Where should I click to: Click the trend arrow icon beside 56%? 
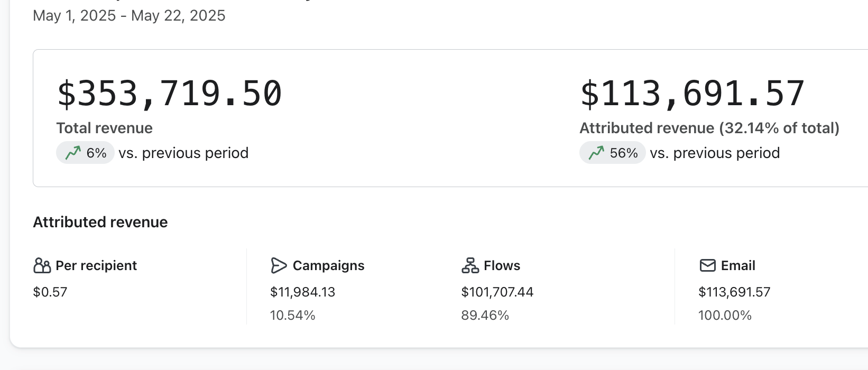pyautogui.click(x=596, y=153)
